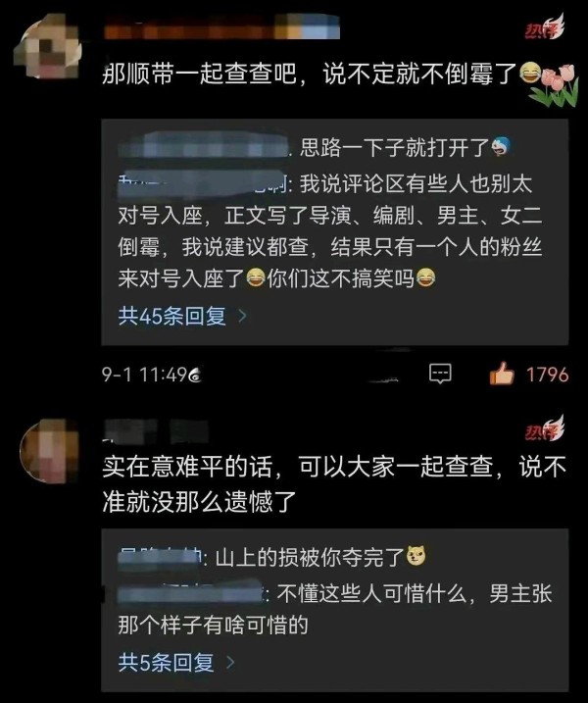Open second commenter's pixelated avatar
588x703 pixels.
tap(50, 451)
